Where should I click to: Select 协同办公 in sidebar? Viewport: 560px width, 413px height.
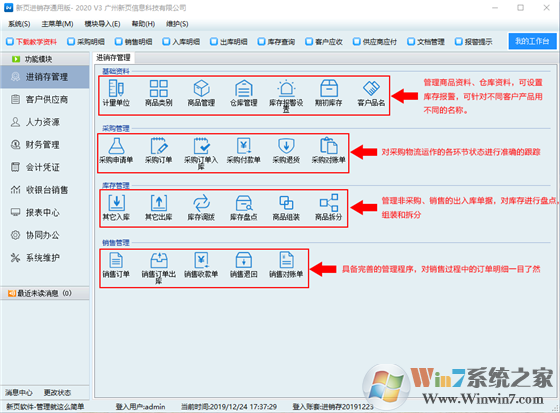45,235
